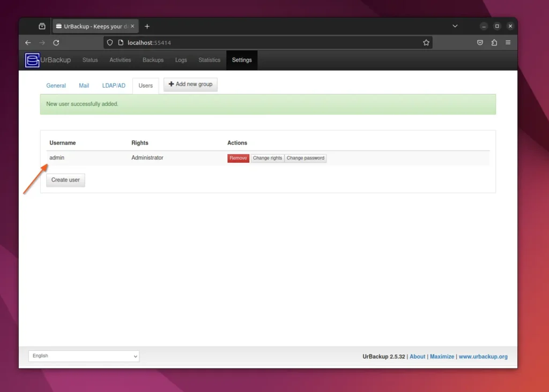Click the reload page icon
Image resolution: width=549 pixels, height=392 pixels.
(57, 42)
